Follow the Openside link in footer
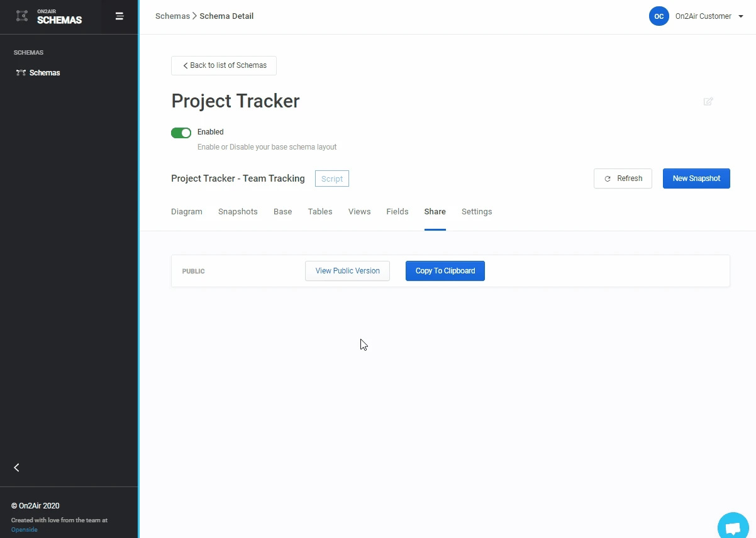The width and height of the screenshot is (756, 538). click(x=24, y=530)
